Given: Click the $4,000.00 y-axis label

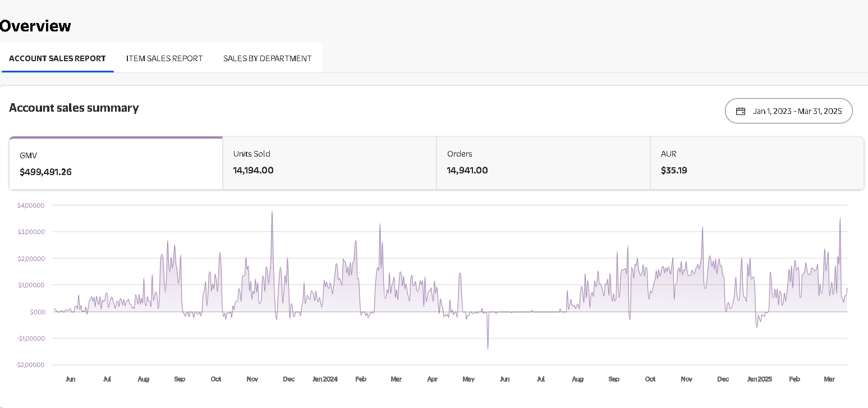Looking at the screenshot, I should coord(31,205).
